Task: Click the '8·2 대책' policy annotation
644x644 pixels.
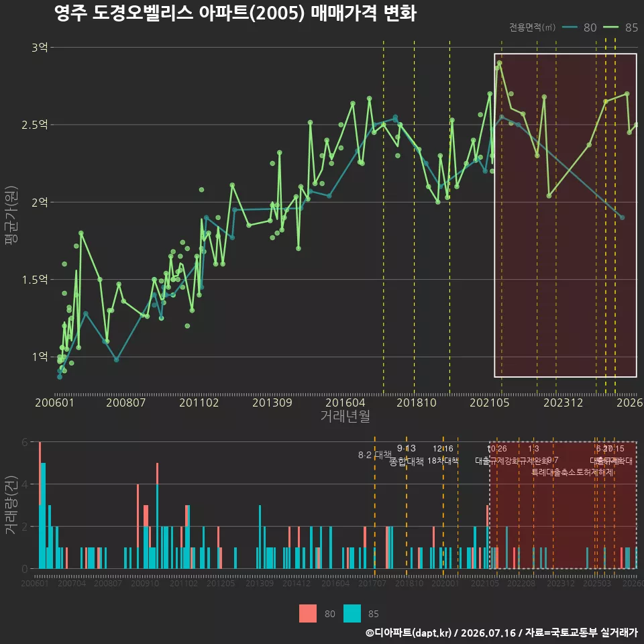Action: coord(374,455)
